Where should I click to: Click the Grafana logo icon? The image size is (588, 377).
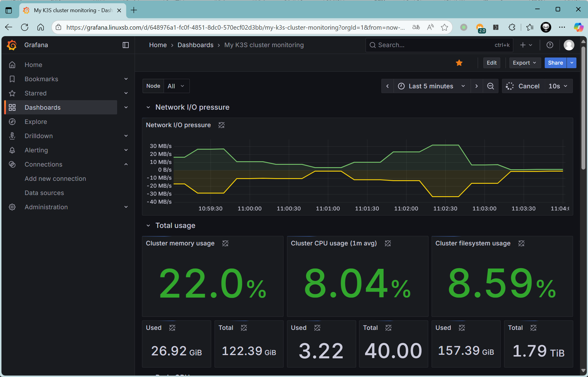pyautogui.click(x=12, y=45)
